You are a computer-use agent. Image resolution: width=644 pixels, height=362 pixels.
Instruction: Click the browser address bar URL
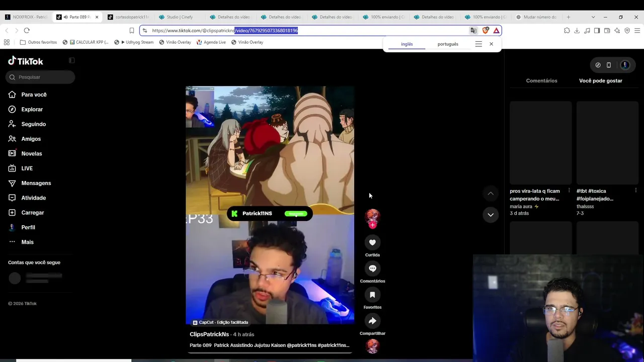[225, 31]
